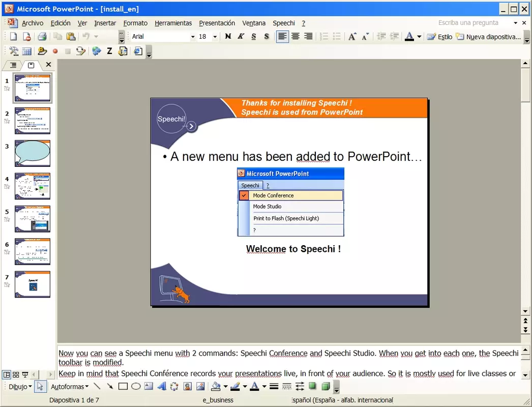Center align the text
The width and height of the screenshot is (532, 407).
295,37
